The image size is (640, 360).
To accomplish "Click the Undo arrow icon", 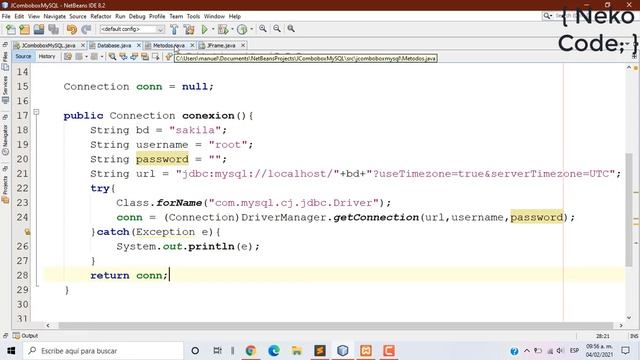I will pyautogui.click(x=72, y=29).
